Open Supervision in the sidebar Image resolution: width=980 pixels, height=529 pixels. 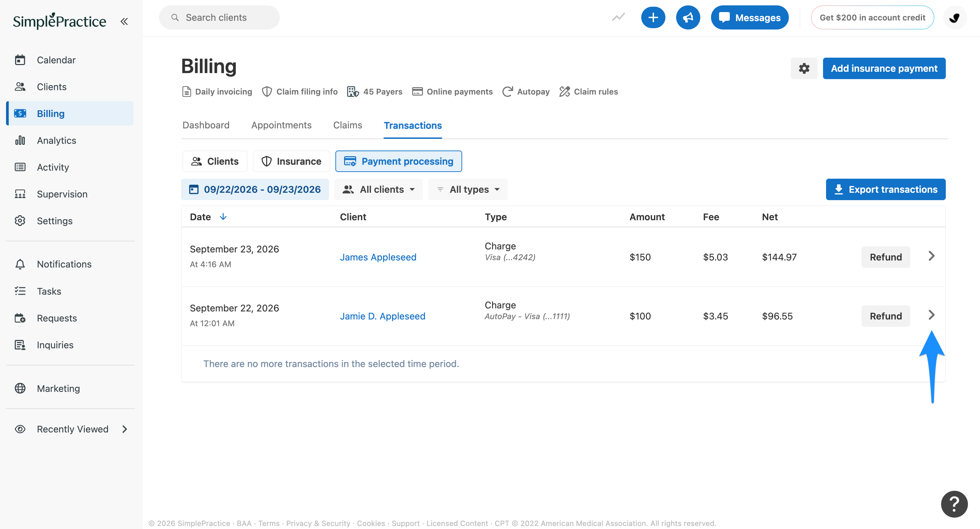(x=62, y=194)
